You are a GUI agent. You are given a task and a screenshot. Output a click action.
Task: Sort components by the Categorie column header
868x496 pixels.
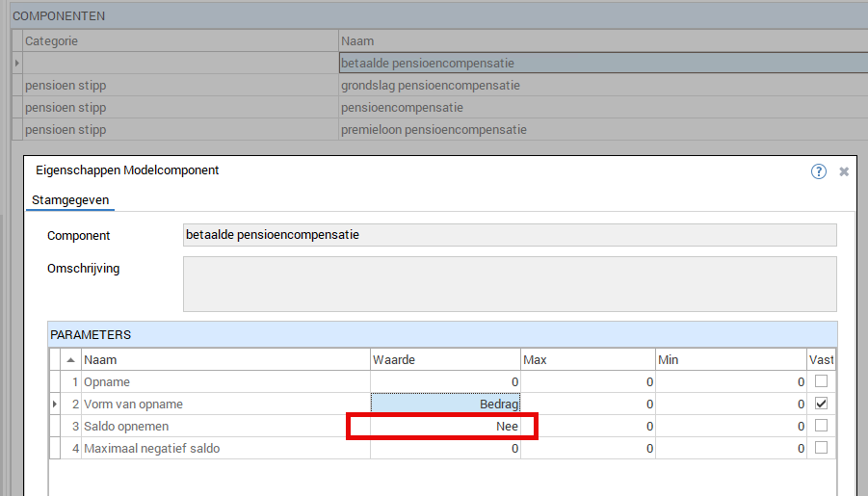(179, 41)
